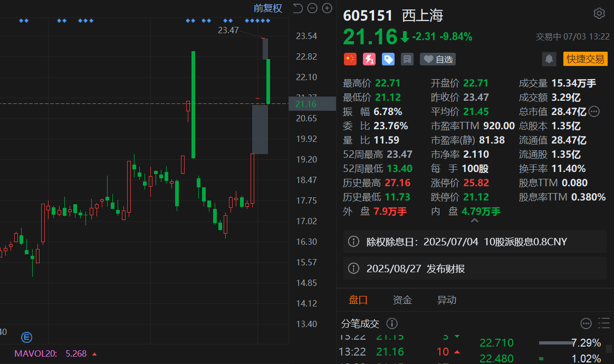614x364 pixels.
Task: Switch to the 异动 tab
Action: pos(446,300)
